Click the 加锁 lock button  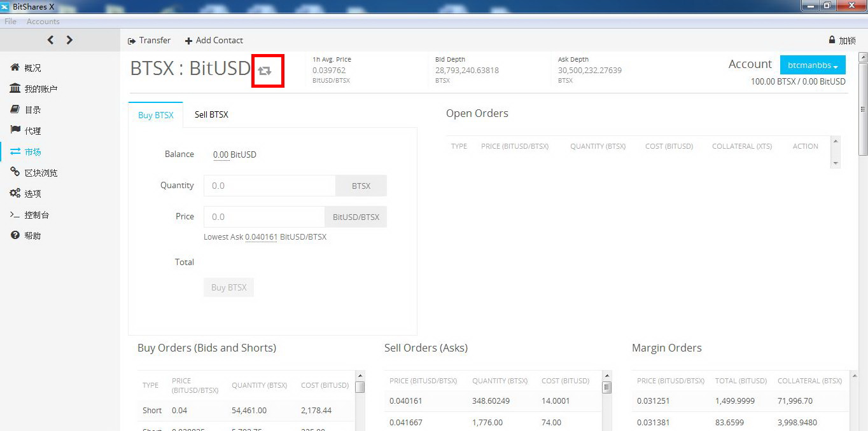[x=842, y=40]
